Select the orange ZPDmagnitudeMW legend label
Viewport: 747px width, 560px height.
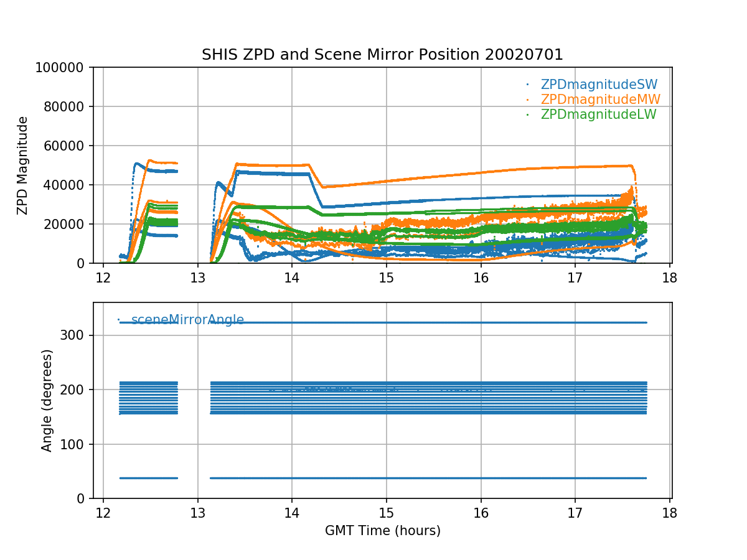pyautogui.click(x=600, y=100)
